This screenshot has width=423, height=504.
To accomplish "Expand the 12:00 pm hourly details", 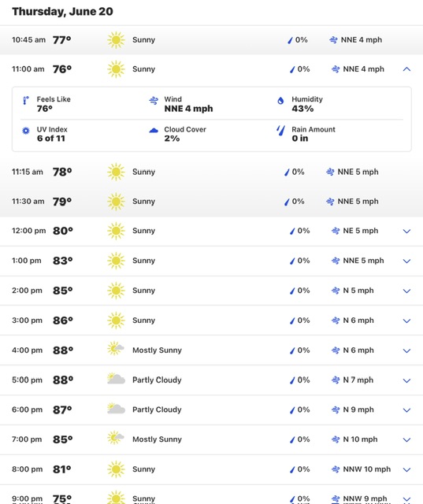I will tap(406, 231).
